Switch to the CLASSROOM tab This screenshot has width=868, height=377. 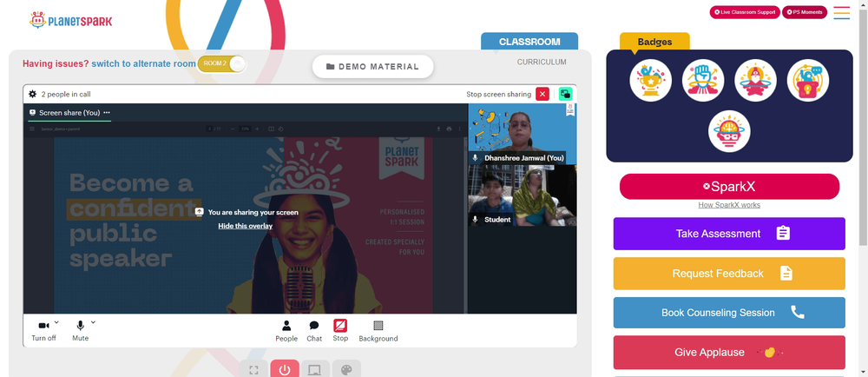[x=529, y=42]
